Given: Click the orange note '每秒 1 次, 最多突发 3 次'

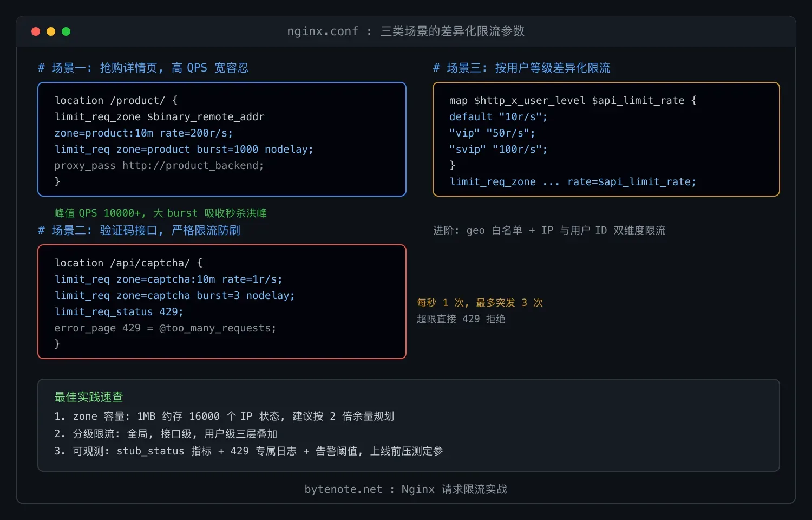Looking at the screenshot, I should [480, 302].
